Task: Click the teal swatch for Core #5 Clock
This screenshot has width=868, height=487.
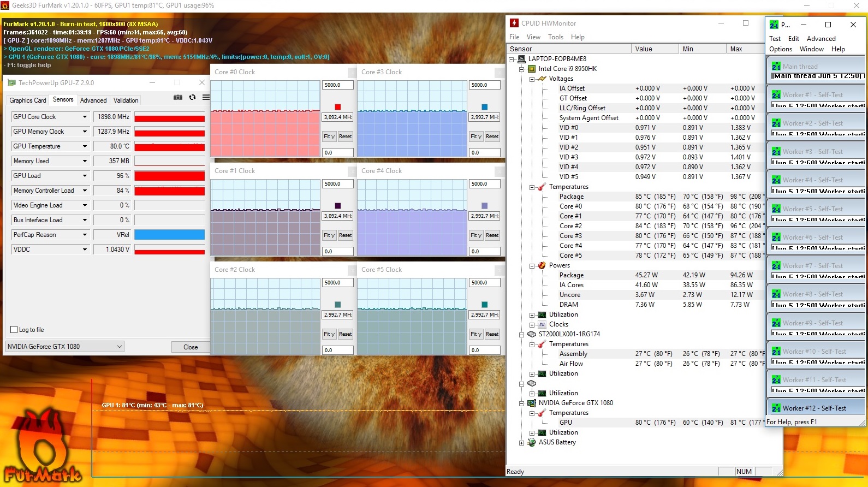Action: (485, 305)
